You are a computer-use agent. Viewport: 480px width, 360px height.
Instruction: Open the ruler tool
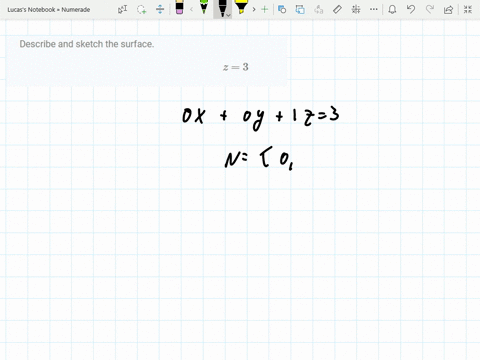337,9
